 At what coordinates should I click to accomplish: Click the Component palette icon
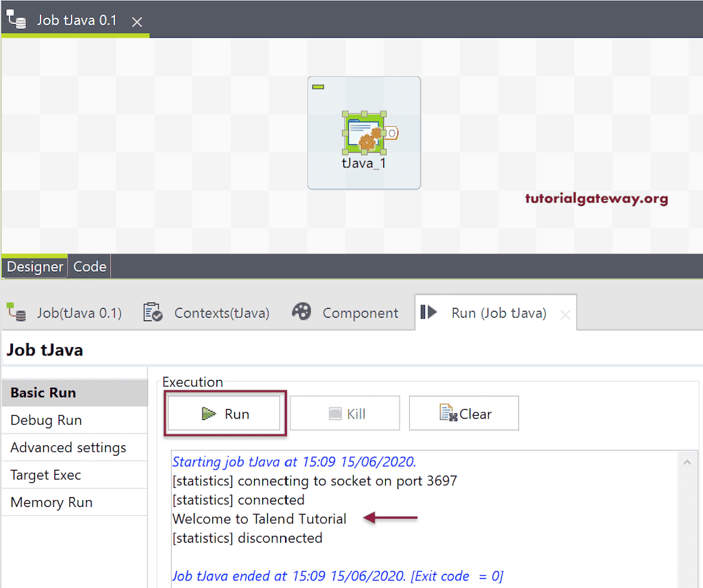tap(301, 311)
